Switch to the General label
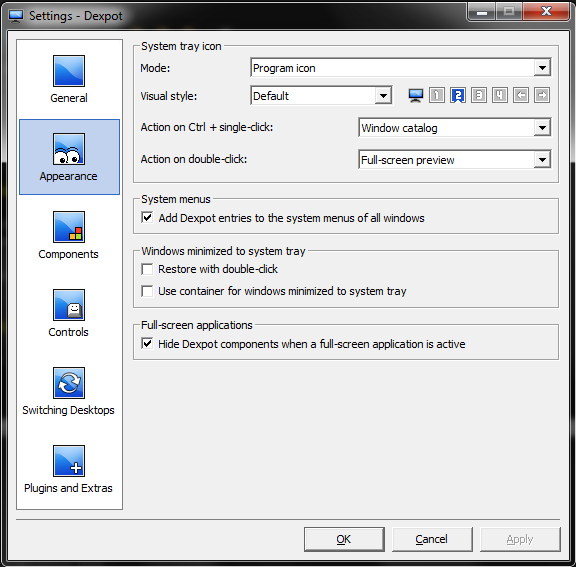The height and width of the screenshot is (567, 576). click(69, 98)
